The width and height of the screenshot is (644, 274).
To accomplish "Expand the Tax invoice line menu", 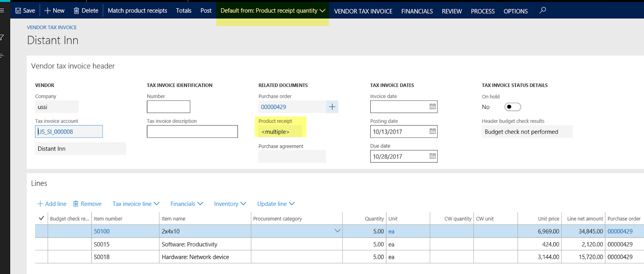I will 136,204.
